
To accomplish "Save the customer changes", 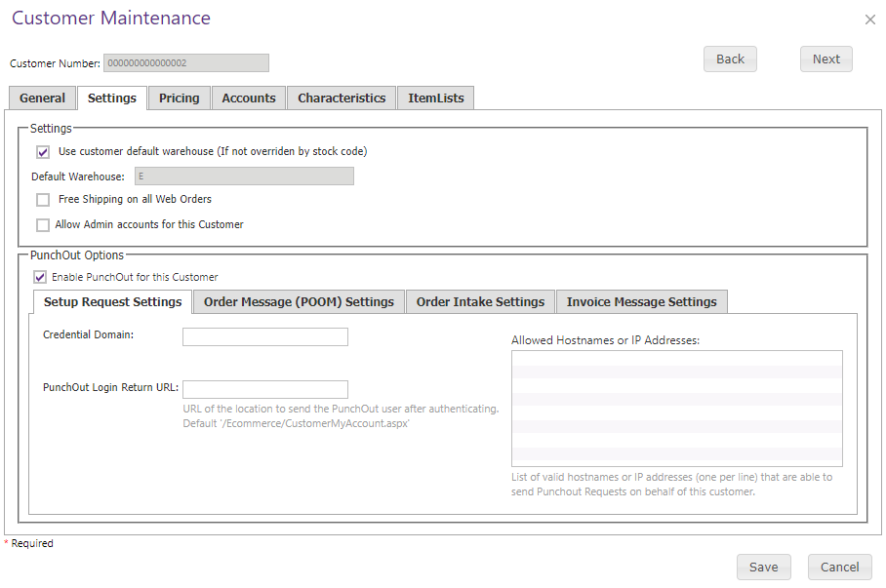I will coord(763,568).
